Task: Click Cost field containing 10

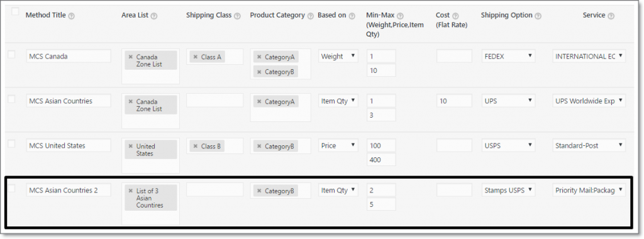Action: click(x=454, y=101)
